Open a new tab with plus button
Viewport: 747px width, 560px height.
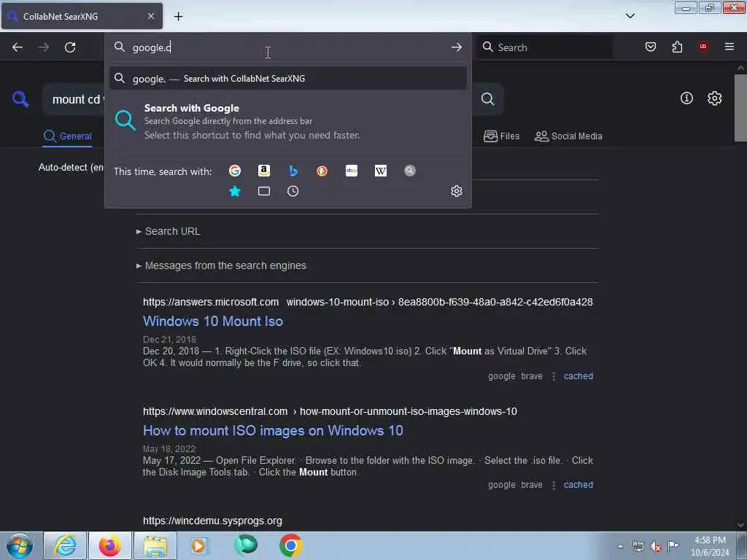pyautogui.click(x=178, y=17)
